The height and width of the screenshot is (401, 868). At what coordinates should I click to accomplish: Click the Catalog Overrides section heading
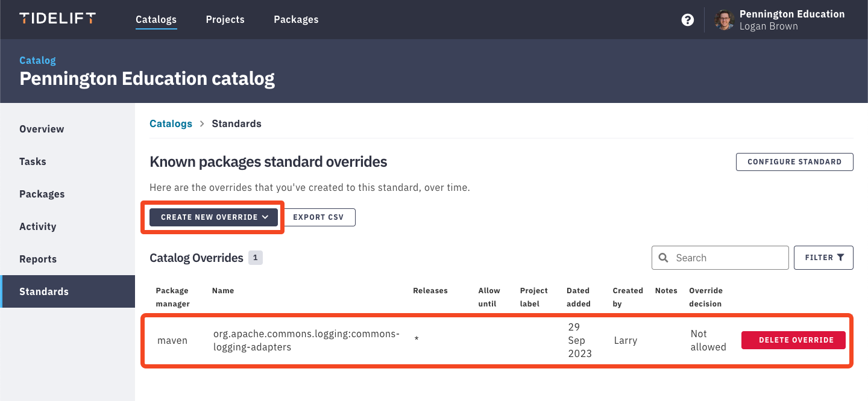pos(197,258)
